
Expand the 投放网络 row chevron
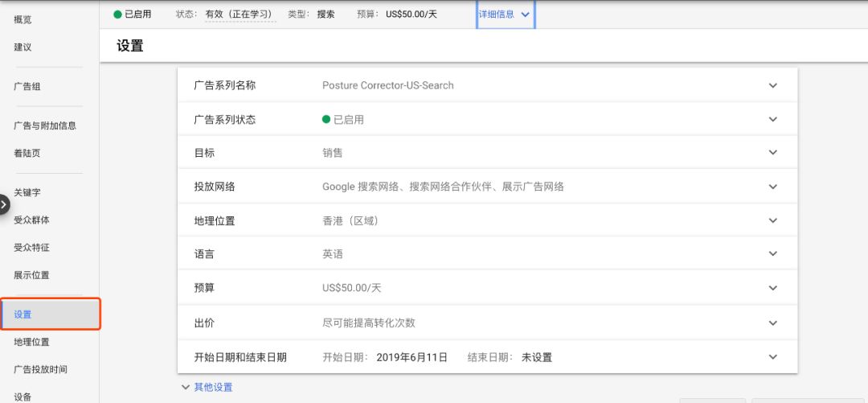click(x=773, y=187)
